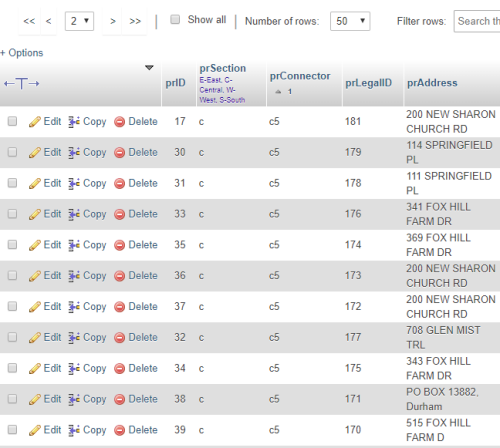Click the red Delete icon for prID 39

point(119,430)
